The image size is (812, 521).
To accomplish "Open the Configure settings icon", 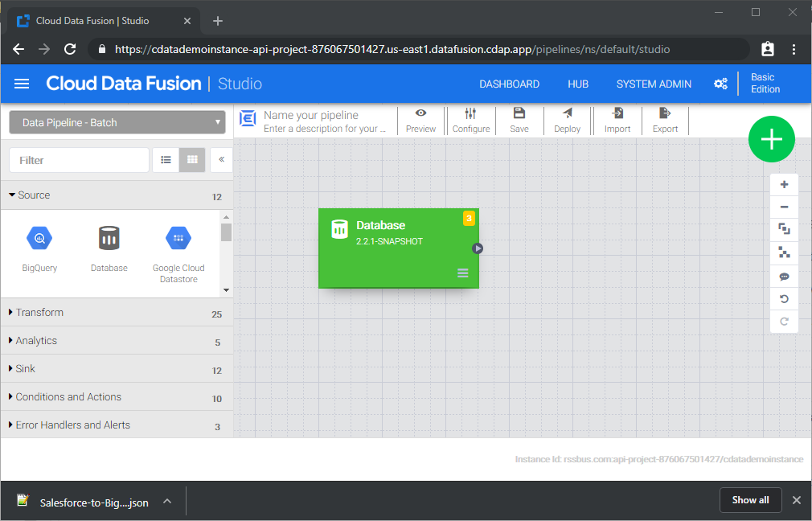I will 470,113.
